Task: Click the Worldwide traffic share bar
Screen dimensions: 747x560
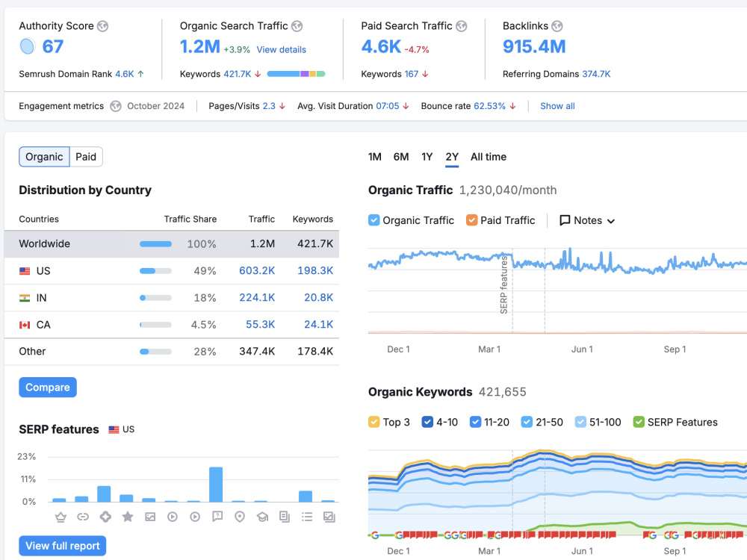Action: (x=155, y=244)
